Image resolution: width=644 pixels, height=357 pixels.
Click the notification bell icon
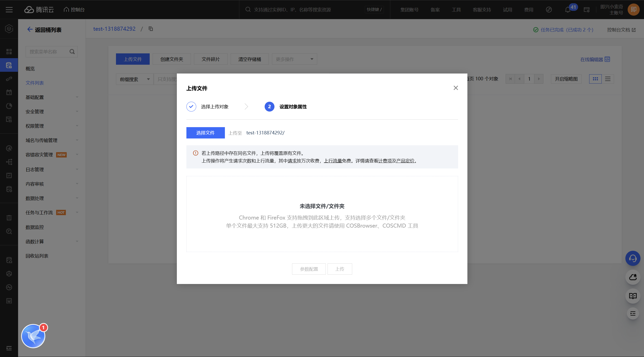[x=568, y=10]
